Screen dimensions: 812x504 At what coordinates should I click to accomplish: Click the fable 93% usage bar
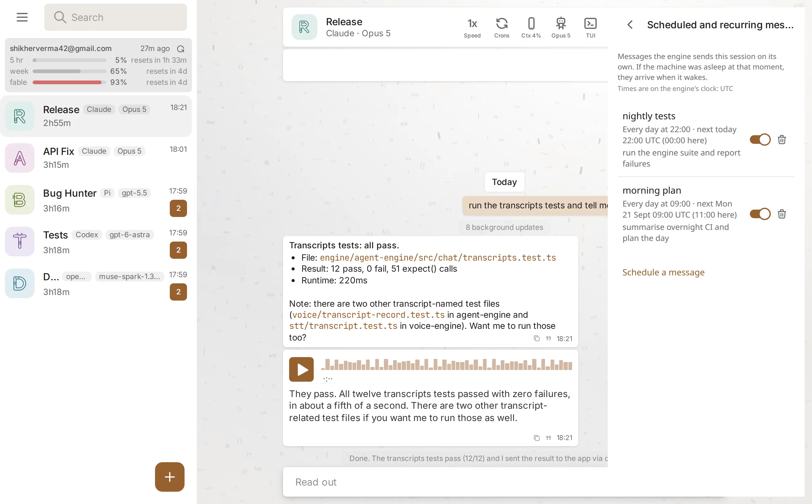(x=69, y=82)
